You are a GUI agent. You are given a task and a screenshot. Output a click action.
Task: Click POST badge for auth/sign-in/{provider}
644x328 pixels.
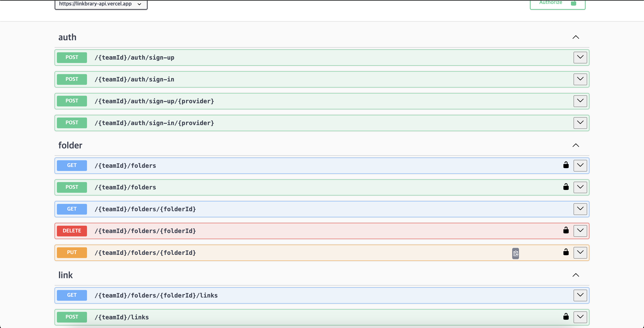tap(72, 123)
